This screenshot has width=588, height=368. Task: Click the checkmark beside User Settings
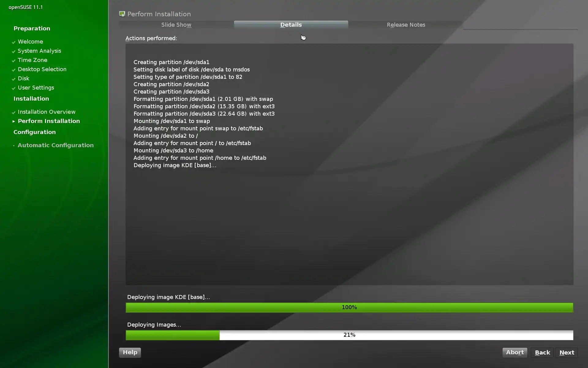click(x=13, y=88)
